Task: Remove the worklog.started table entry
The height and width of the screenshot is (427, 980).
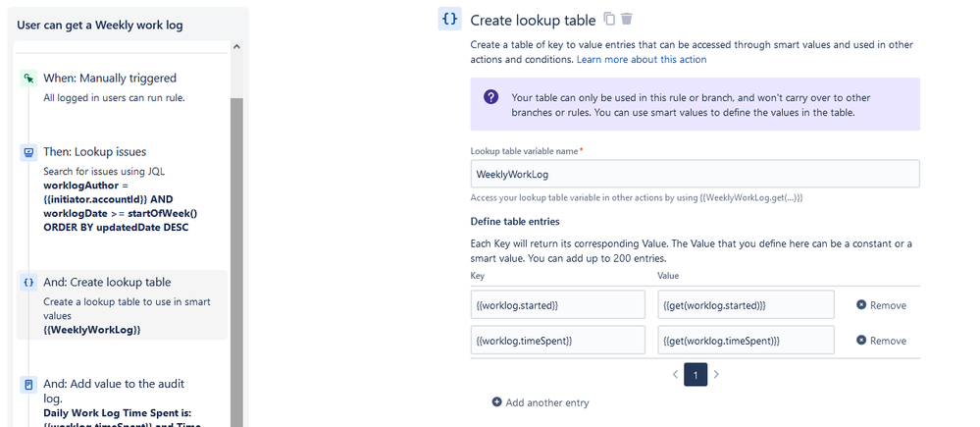Action: [881, 305]
